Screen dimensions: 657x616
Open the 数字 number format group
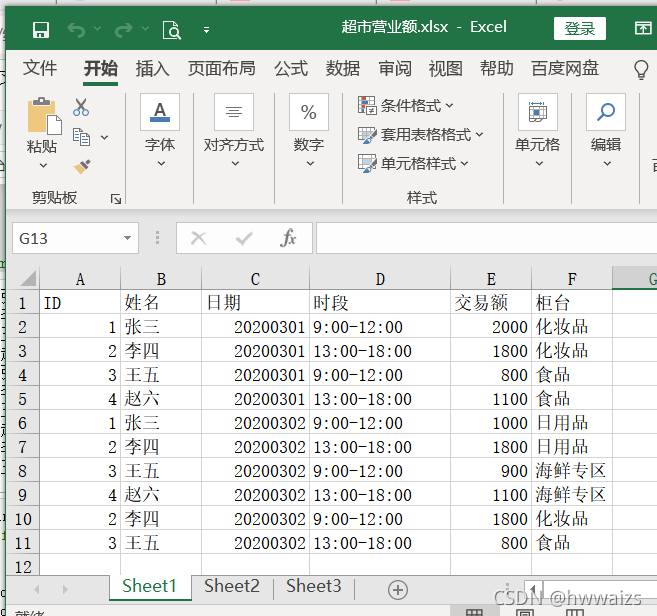point(309,130)
